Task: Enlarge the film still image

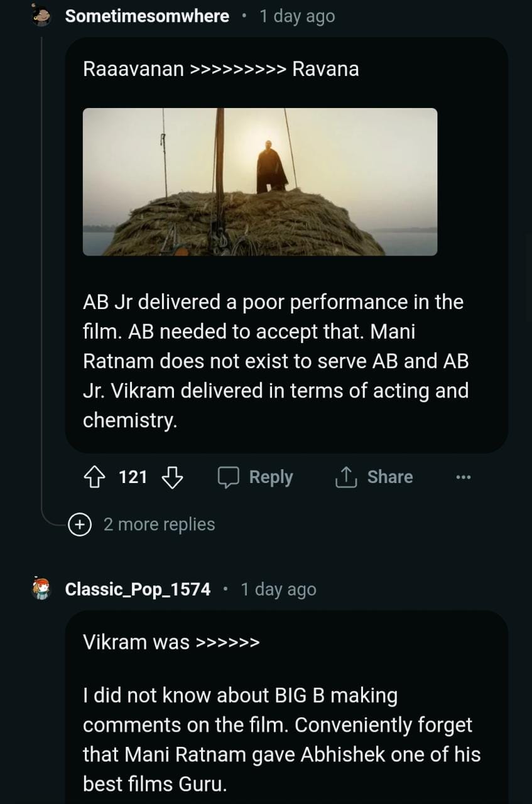Action: point(260,182)
